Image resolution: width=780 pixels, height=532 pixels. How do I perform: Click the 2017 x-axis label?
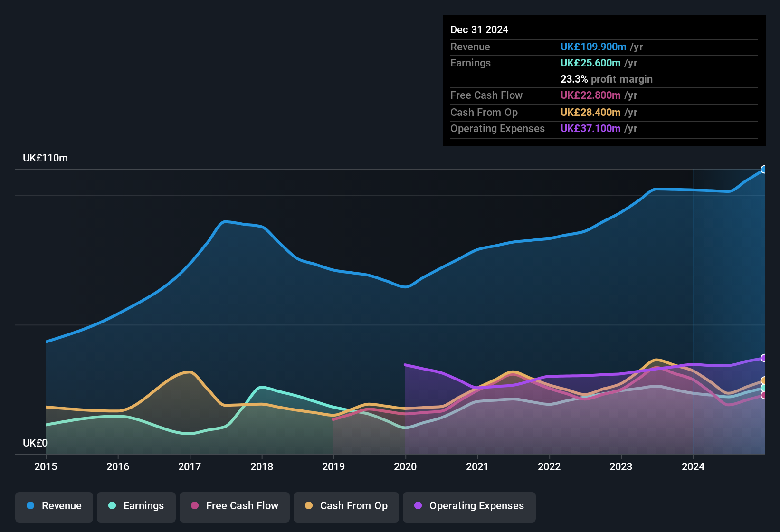tap(190, 467)
